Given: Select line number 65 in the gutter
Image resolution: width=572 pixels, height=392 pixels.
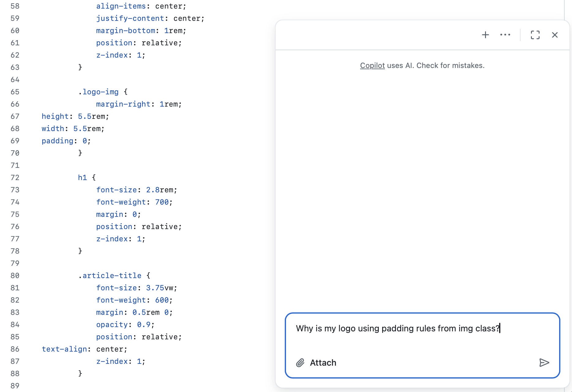Looking at the screenshot, I should coord(15,92).
